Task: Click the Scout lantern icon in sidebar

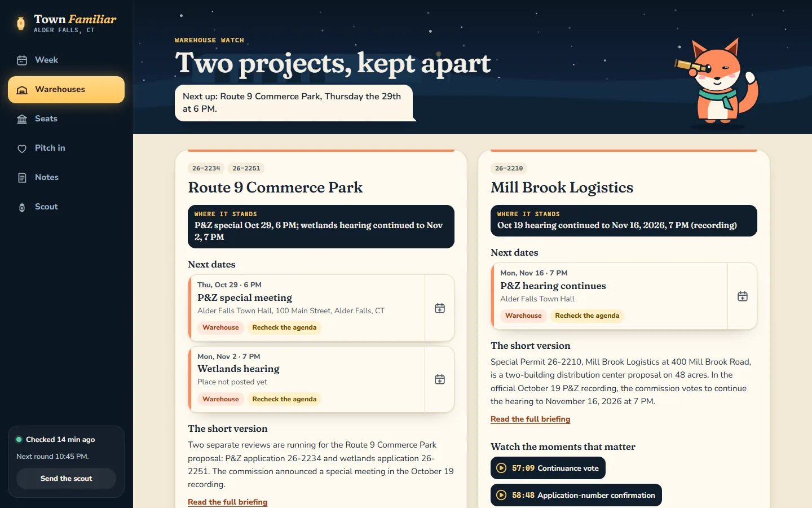Action: coord(22,207)
